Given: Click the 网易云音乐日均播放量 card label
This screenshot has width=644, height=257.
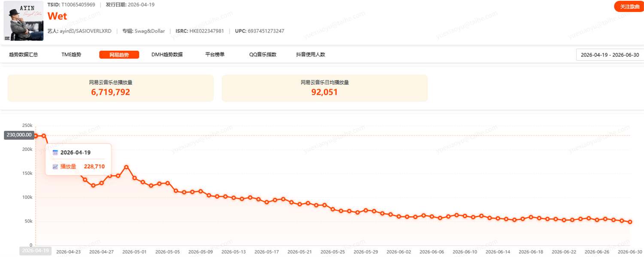Looking at the screenshot, I should [325, 82].
